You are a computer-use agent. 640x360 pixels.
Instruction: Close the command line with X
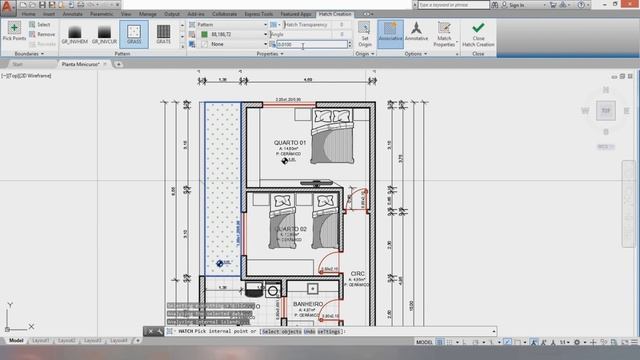point(150,331)
